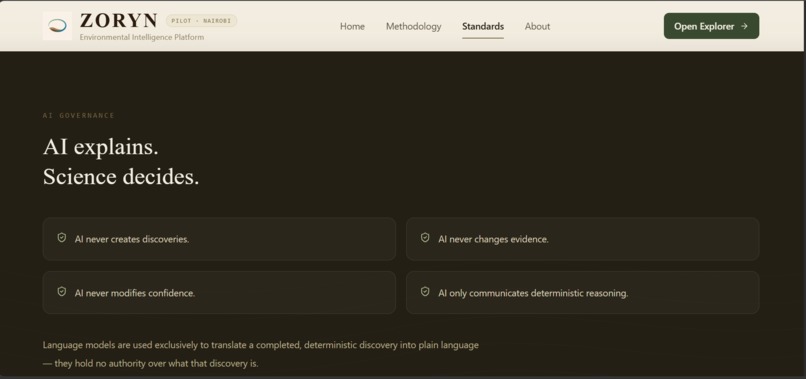Click the Zoryn logo icon

tap(57, 26)
